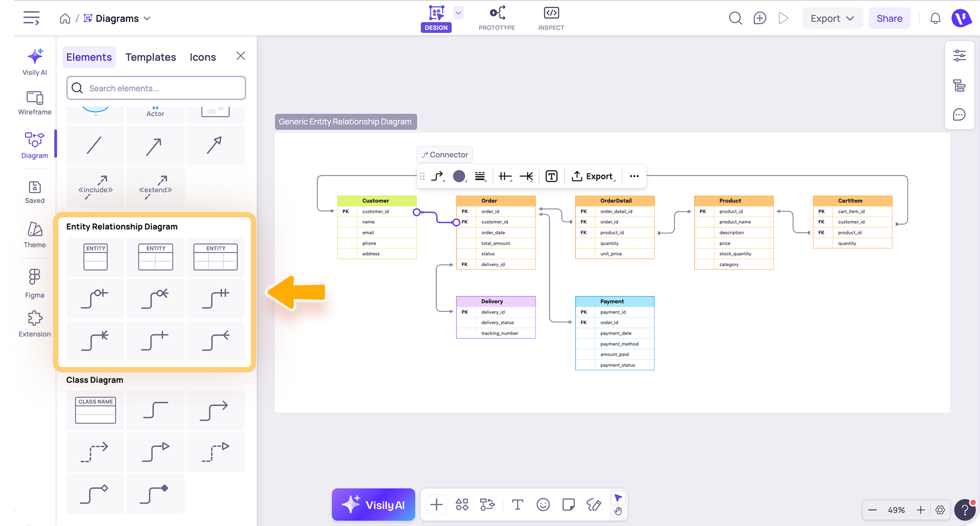Pick the CLASS NAME class element

click(95, 410)
